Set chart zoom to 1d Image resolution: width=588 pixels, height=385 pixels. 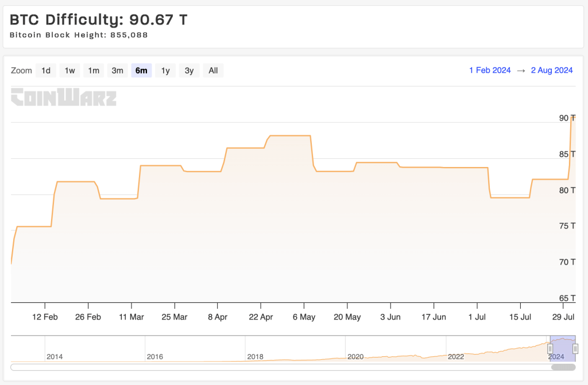click(x=46, y=71)
